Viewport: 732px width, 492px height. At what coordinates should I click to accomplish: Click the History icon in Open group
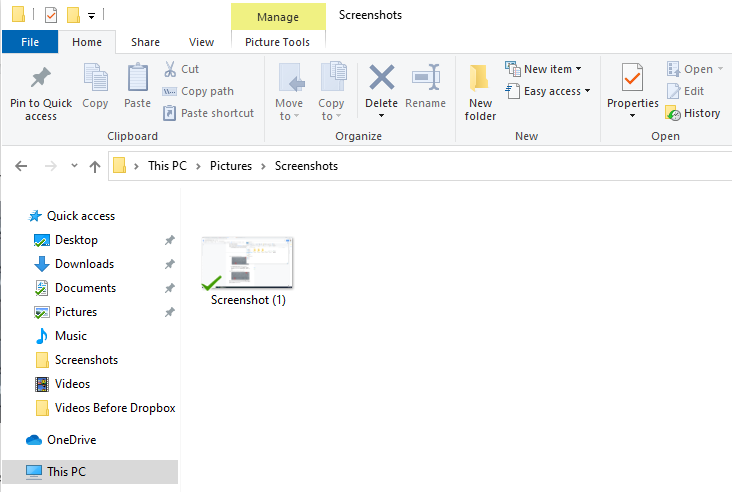(x=673, y=113)
